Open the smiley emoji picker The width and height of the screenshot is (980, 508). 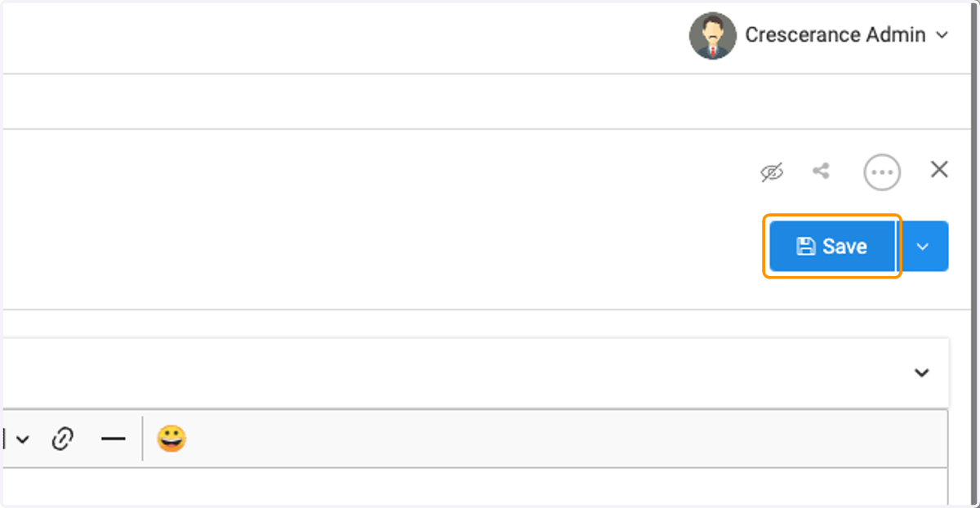171,439
